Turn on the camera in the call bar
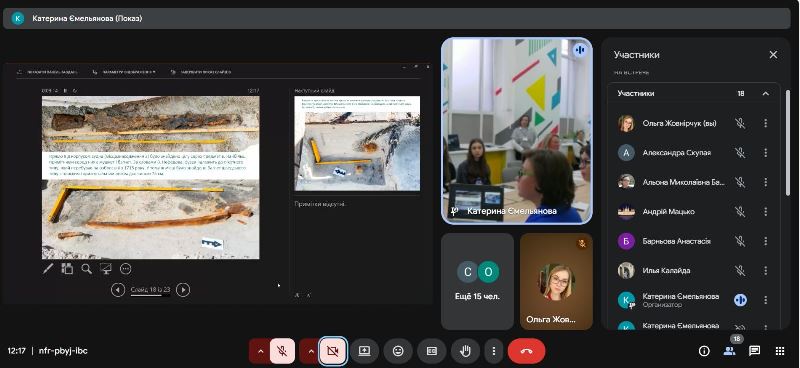800x368 pixels. point(333,351)
